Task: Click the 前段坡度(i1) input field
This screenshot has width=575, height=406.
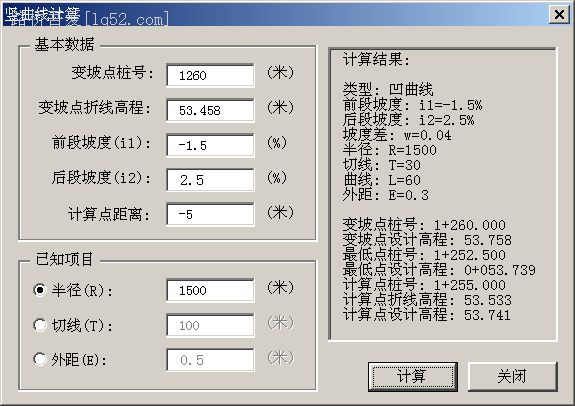Action: pyautogui.click(x=210, y=145)
